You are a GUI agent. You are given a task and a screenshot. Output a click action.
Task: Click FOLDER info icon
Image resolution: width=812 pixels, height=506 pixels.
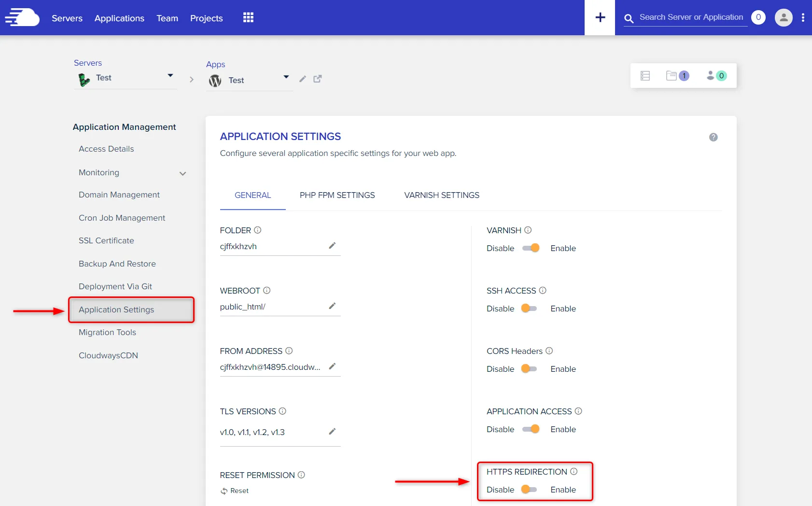(257, 230)
